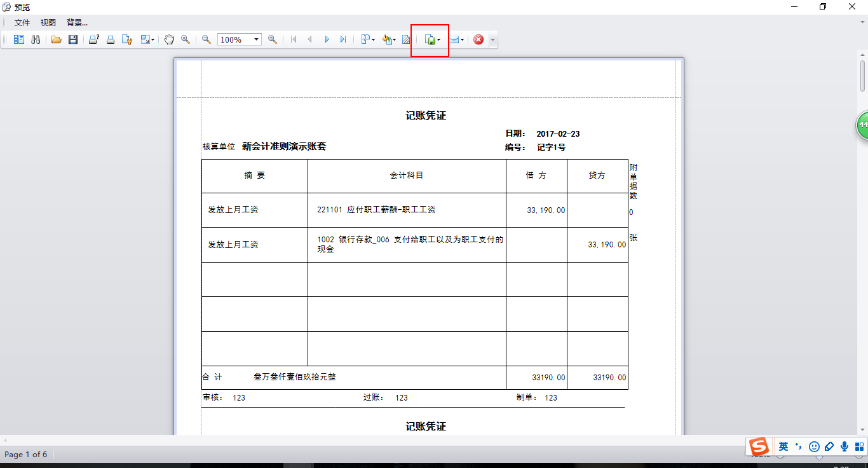Image resolution: width=868 pixels, height=468 pixels.
Task: Open the 背景 menu
Action: coord(77,23)
